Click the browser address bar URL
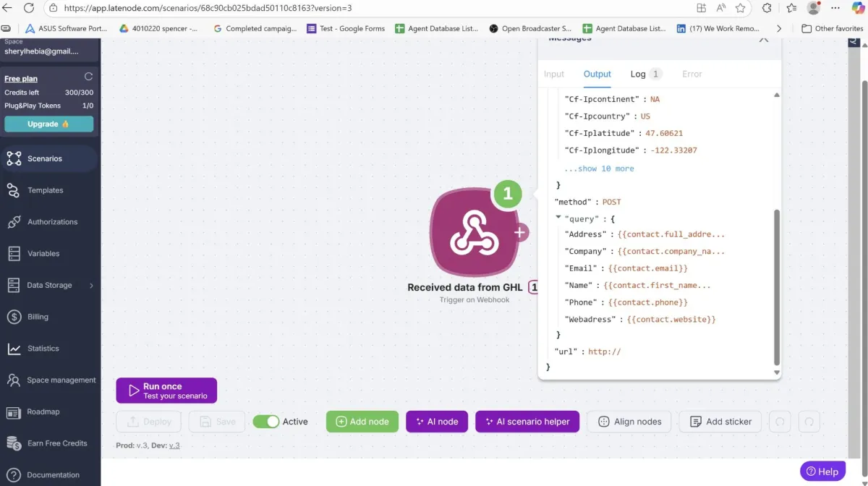 tap(208, 8)
